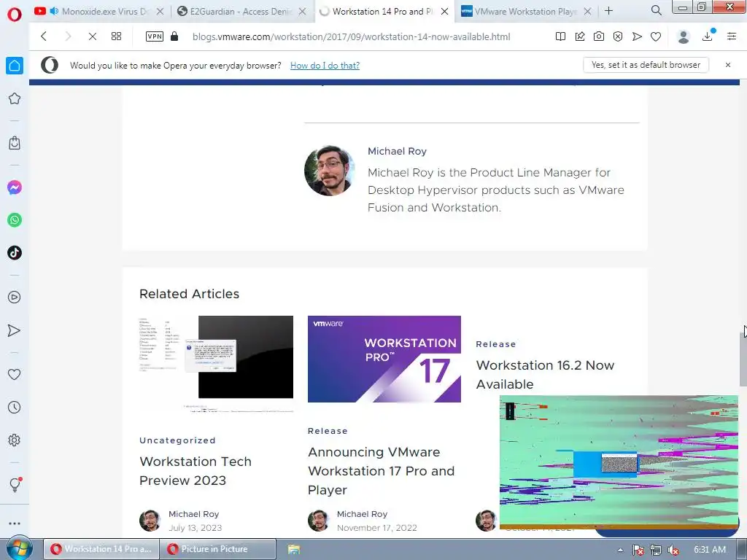Screen dimensions: 747x560
Task: Open sidebar player icon
Action: tap(15, 297)
